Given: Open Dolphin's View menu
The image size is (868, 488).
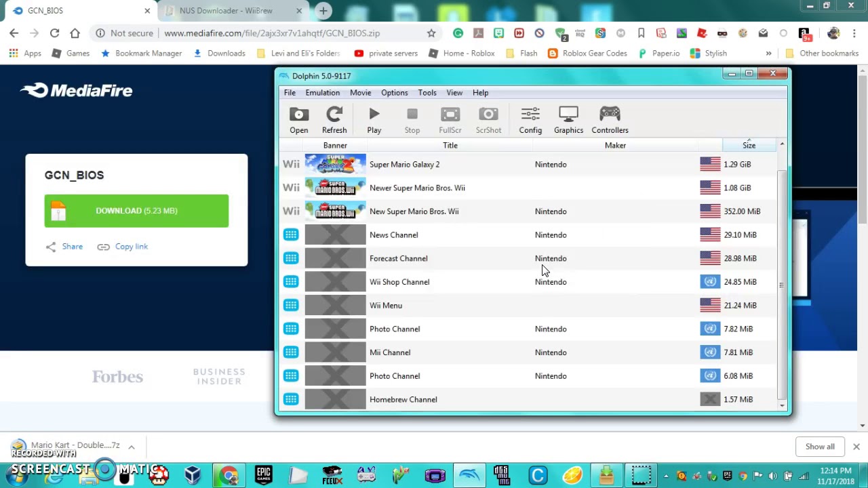Looking at the screenshot, I should coord(454,92).
